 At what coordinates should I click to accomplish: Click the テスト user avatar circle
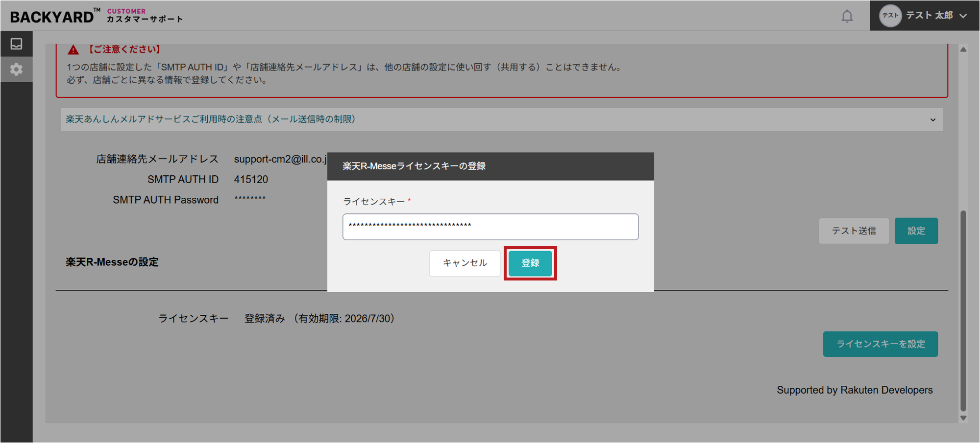click(x=890, y=16)
